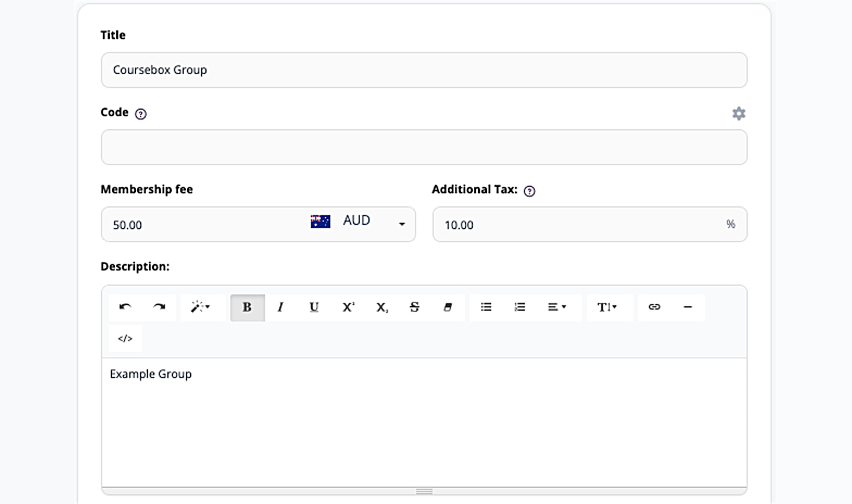
Task: Edit the Title input field
Action: tap(424, 70)
